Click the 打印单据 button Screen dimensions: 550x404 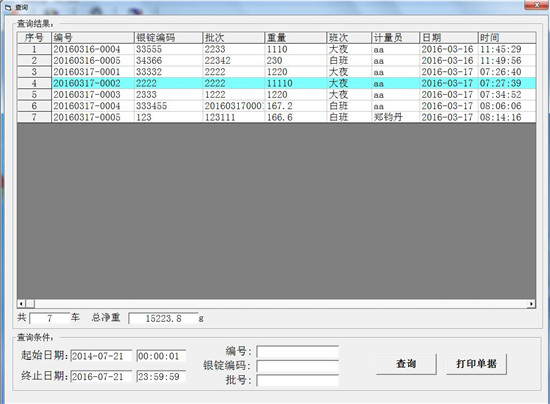click(x=476, y=364)
